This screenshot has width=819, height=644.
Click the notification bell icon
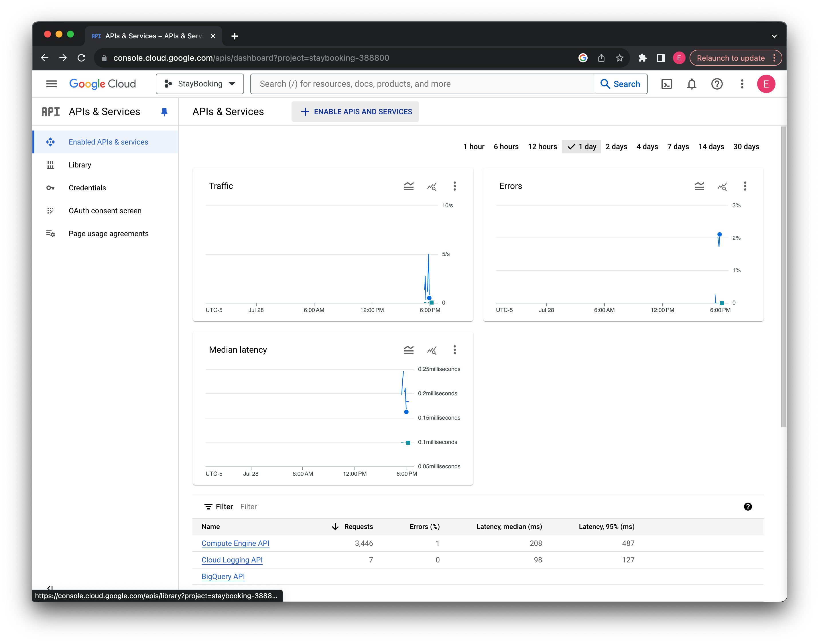point(691,84)
